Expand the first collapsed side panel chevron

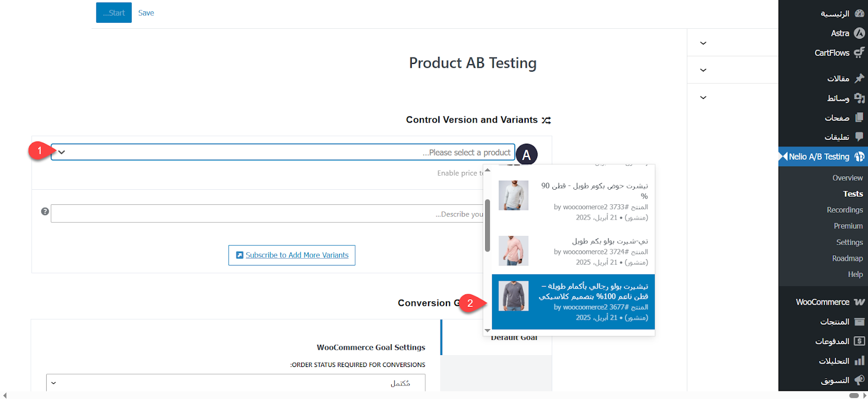(x=703, y=43)
